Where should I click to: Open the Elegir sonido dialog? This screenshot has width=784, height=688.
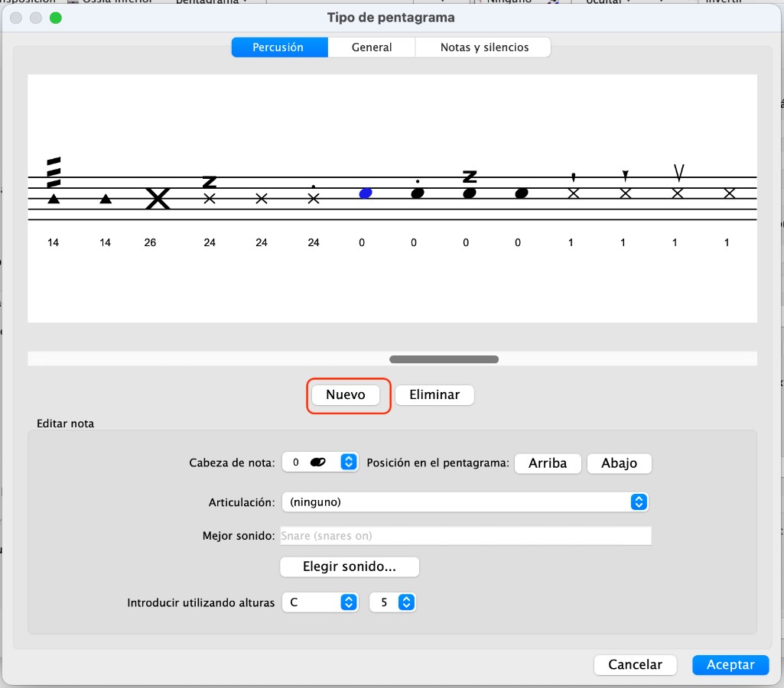[350, 566]
